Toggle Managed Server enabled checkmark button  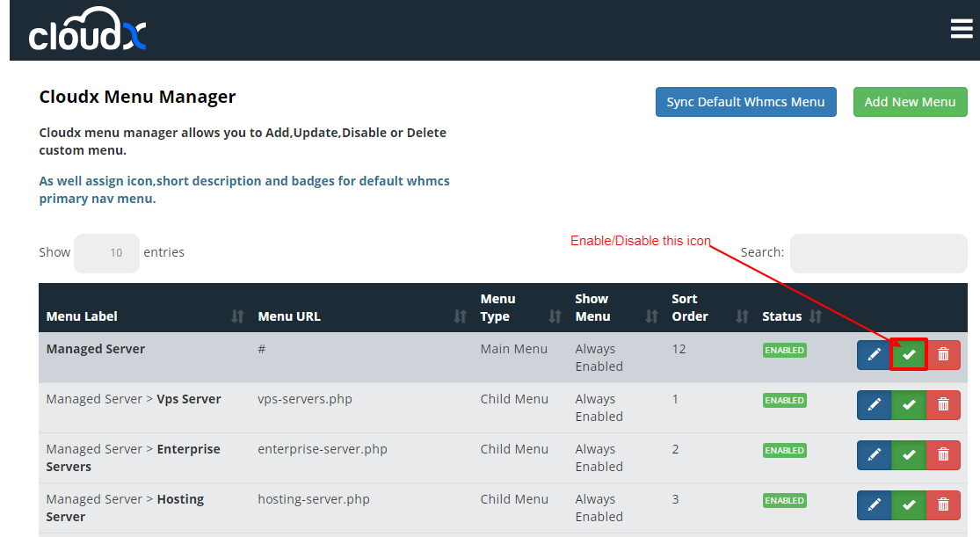[909, 355]
